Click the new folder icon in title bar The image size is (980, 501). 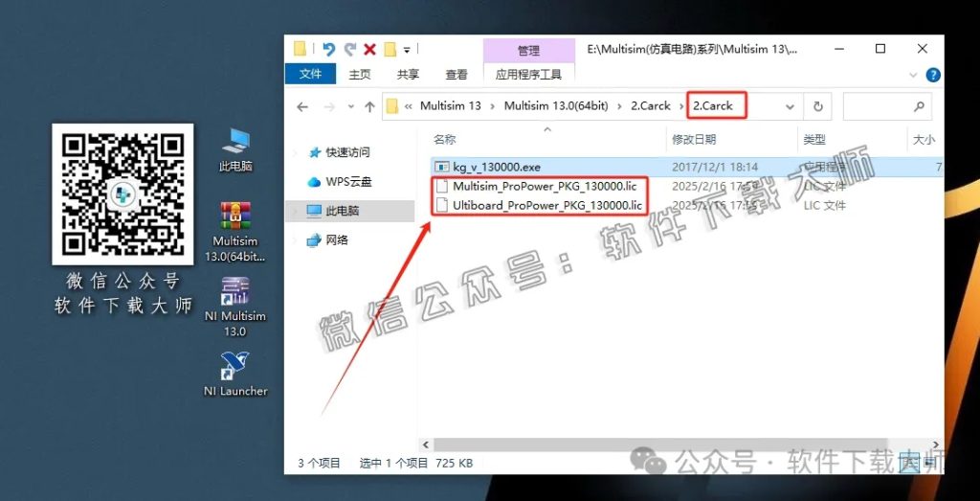[x=390, y=50]
